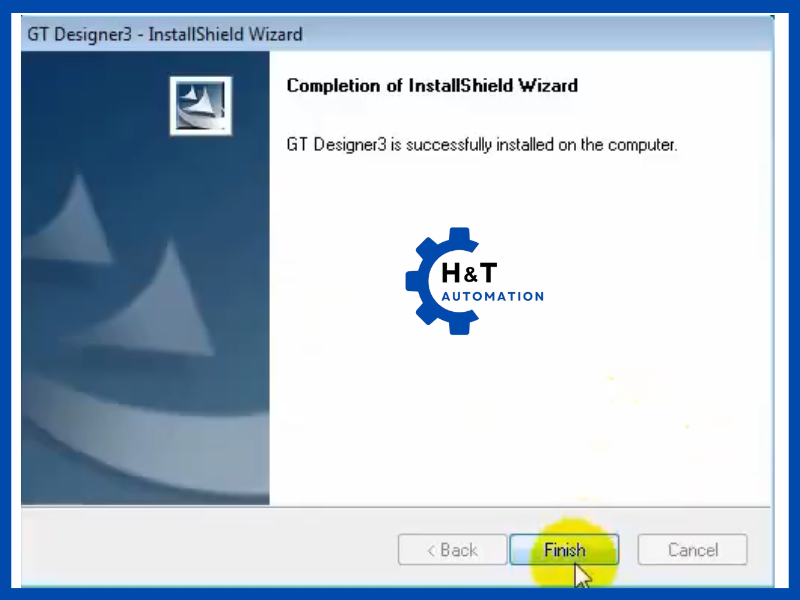Image resolution: width=800 pixels, height=600 pixels.
Task: Click the Completion of InstallShield Wizard heading
Action: tap(432, 85)
